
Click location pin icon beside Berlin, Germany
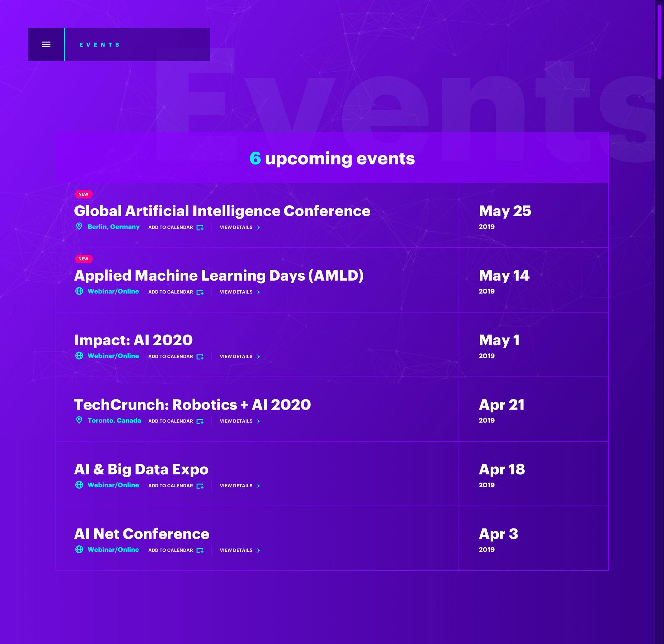tap(79, 227)
